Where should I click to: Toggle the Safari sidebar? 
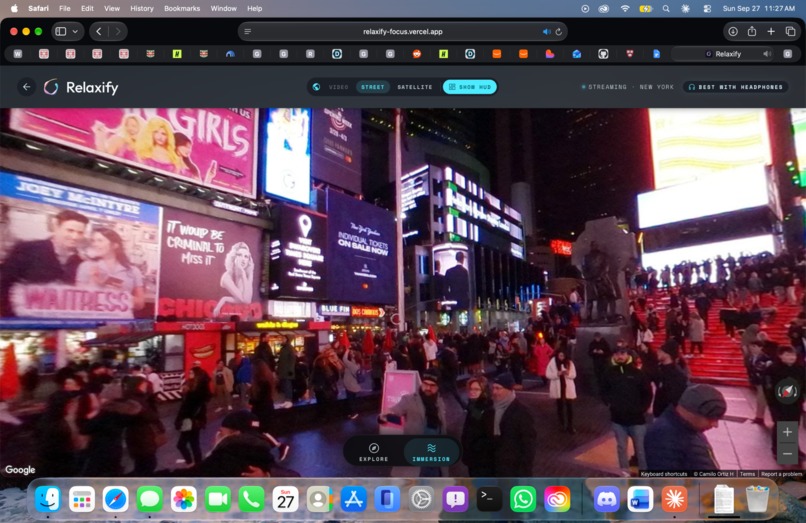(x=61, y=31)
